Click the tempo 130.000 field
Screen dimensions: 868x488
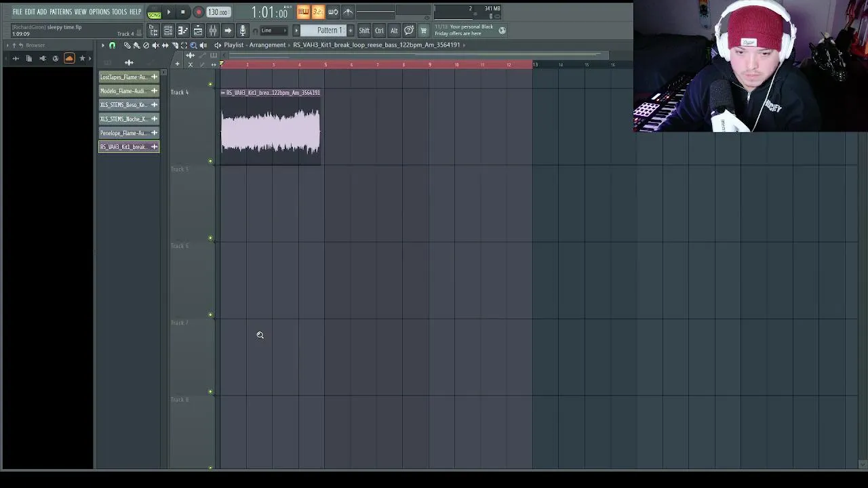click(x=218, y=12)
